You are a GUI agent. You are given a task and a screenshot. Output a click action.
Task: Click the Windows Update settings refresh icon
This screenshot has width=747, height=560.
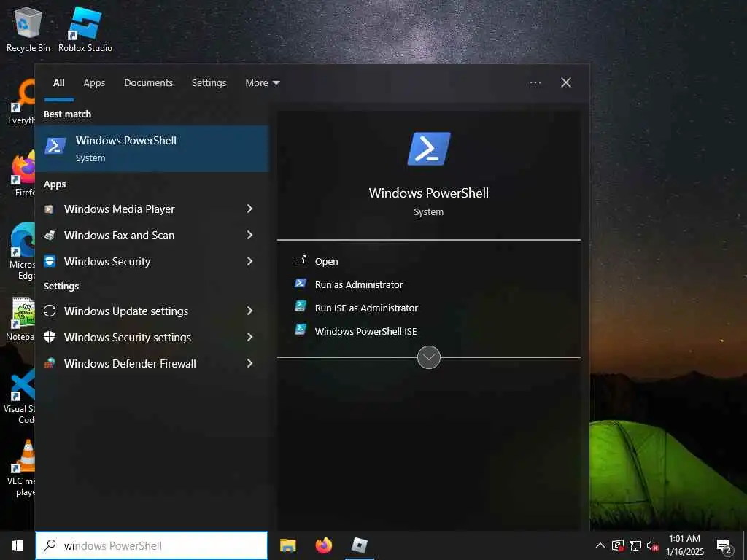click(50, 311)
